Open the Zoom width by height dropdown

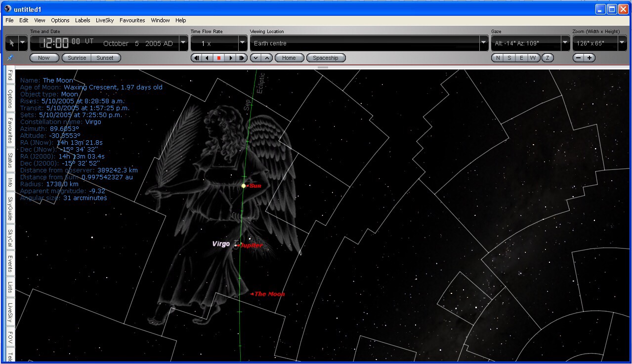click(623, 43)
